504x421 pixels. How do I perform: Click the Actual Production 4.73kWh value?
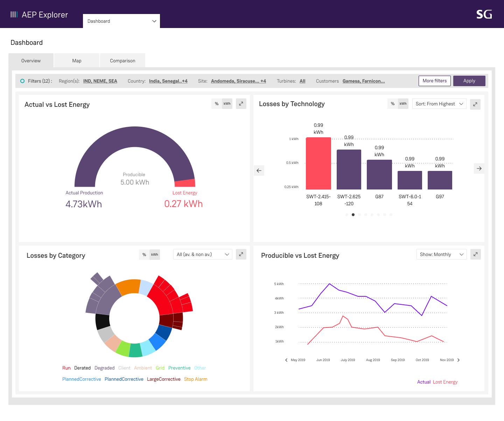pos(84,204)
